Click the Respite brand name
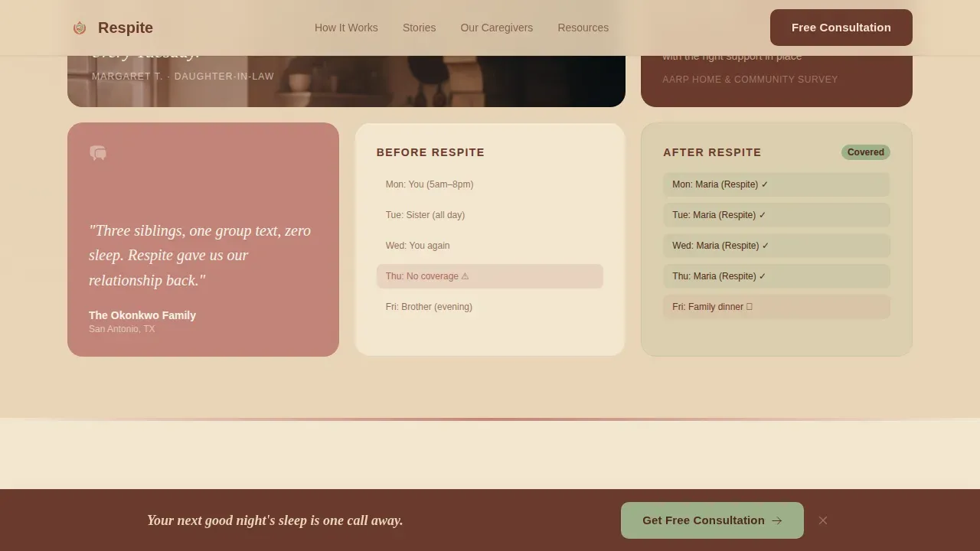The height and width of the screenshot is (551, 980). [x=126, y=28]
